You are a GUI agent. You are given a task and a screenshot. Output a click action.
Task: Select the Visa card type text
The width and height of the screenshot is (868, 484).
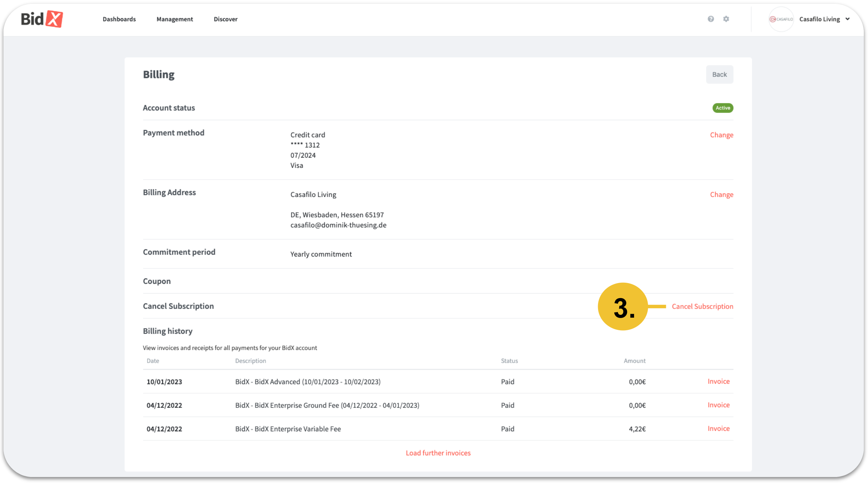point(297,165)
